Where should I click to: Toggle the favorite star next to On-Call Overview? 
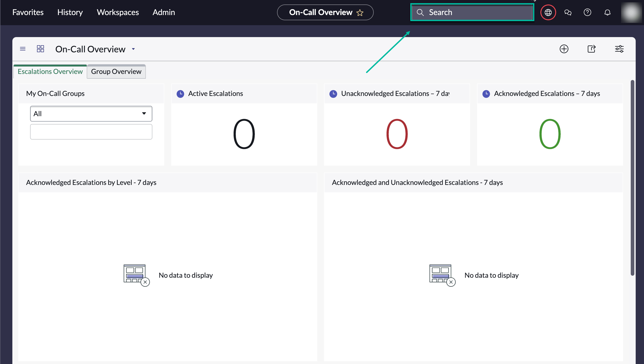360,13
